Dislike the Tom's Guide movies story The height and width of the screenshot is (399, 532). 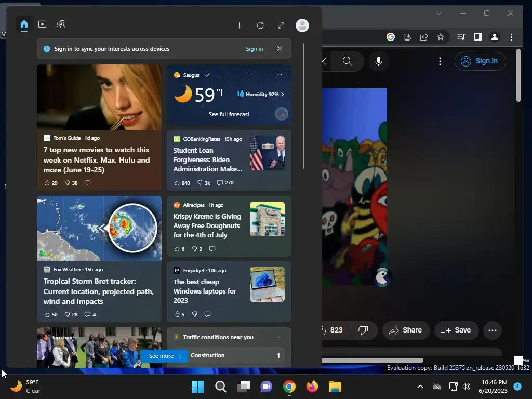[71, 183]
